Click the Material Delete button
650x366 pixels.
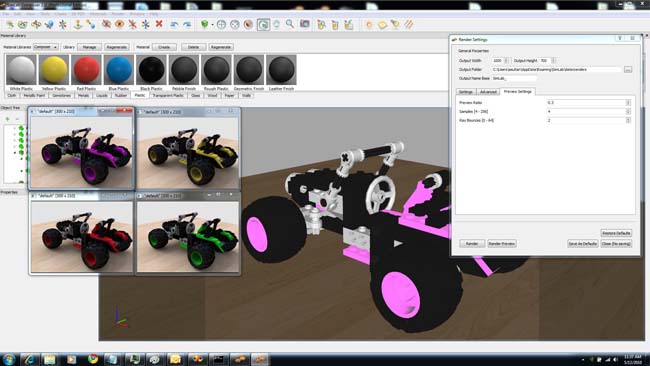coord(193,47)
